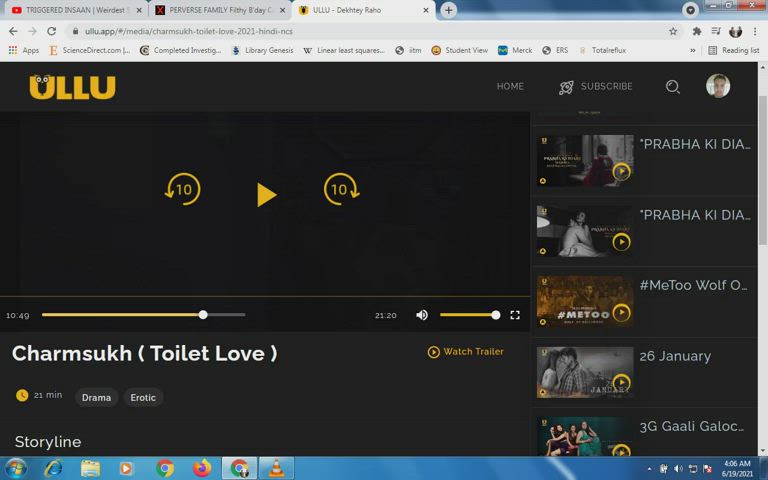Screen dimensions: 768x480
Task: Open the Windows Start menu
Action: click(16, 468)
